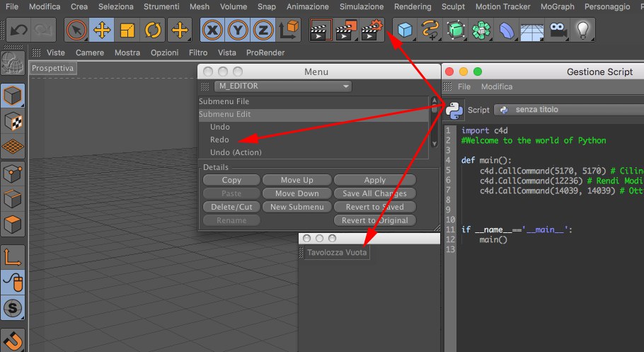Click the Workplane grid icon

[13, 147]
